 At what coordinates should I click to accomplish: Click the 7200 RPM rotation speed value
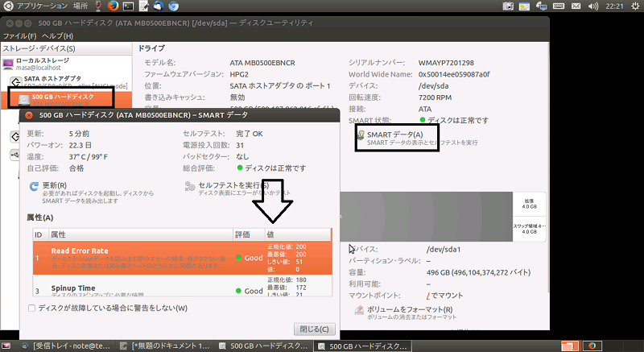[x=435, y=97]
